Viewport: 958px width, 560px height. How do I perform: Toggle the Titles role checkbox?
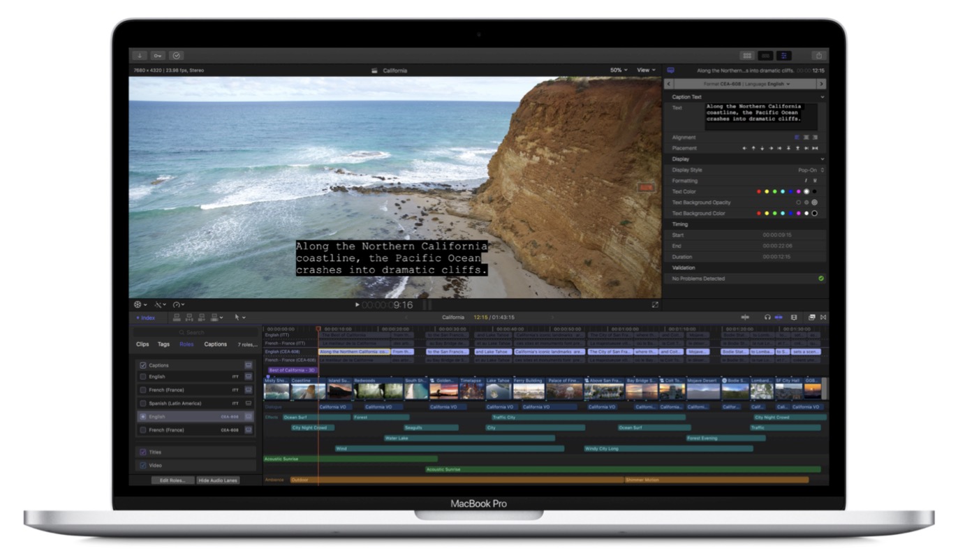pyautogui.click(x=143, y=452)
